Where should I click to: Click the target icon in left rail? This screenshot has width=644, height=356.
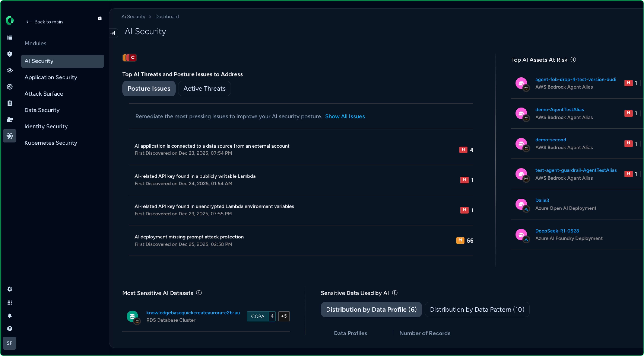pos(10,87)
